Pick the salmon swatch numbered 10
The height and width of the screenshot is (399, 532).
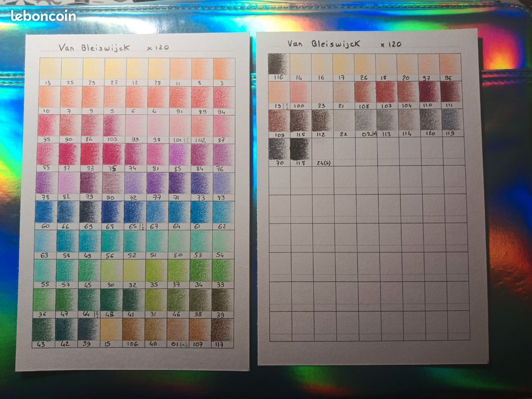[49, 97]
